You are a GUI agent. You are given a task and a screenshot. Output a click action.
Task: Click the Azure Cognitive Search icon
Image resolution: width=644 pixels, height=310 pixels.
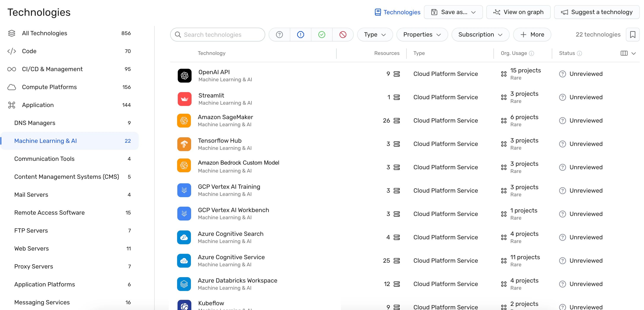pos(184,237)
